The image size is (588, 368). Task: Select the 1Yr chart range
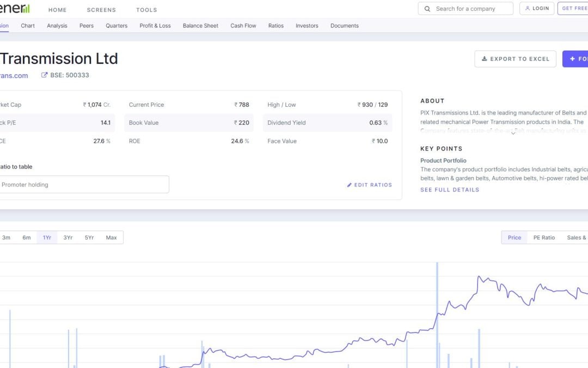pos(47,237)
